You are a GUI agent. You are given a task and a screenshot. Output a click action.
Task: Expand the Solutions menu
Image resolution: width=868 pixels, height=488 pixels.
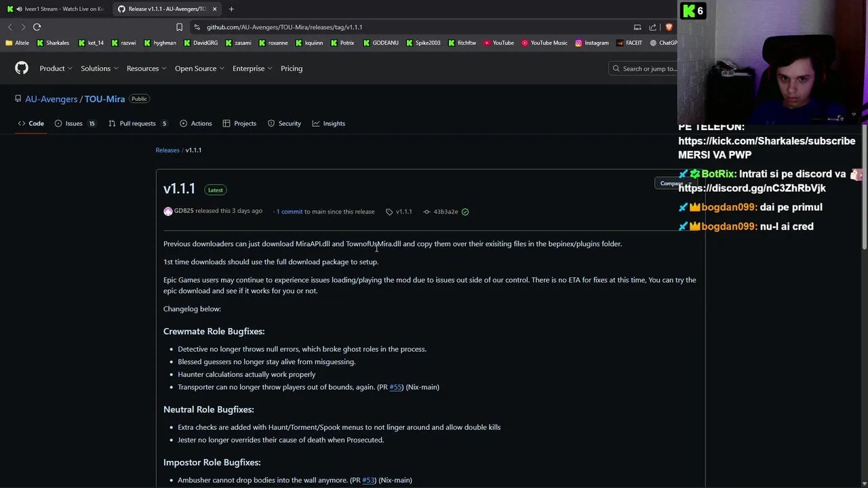pos(99,68)
